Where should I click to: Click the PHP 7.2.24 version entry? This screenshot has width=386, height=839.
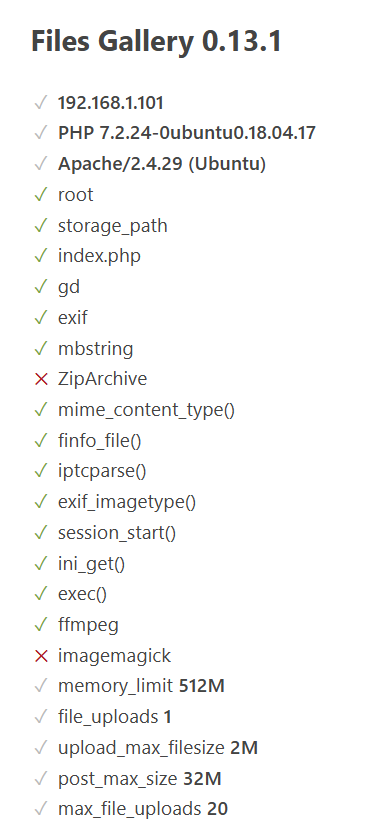187,133
